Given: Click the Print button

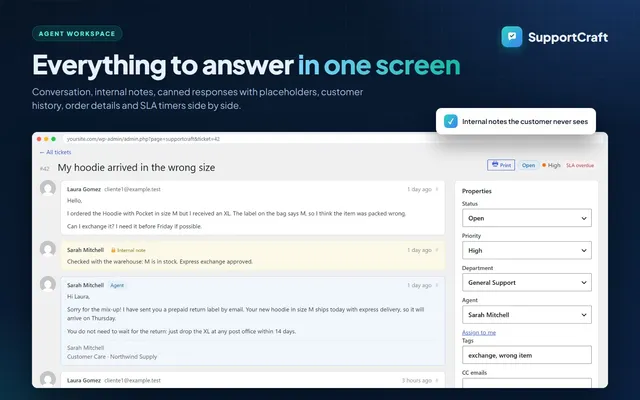Looking at the screenshot, I should (501, 165).
